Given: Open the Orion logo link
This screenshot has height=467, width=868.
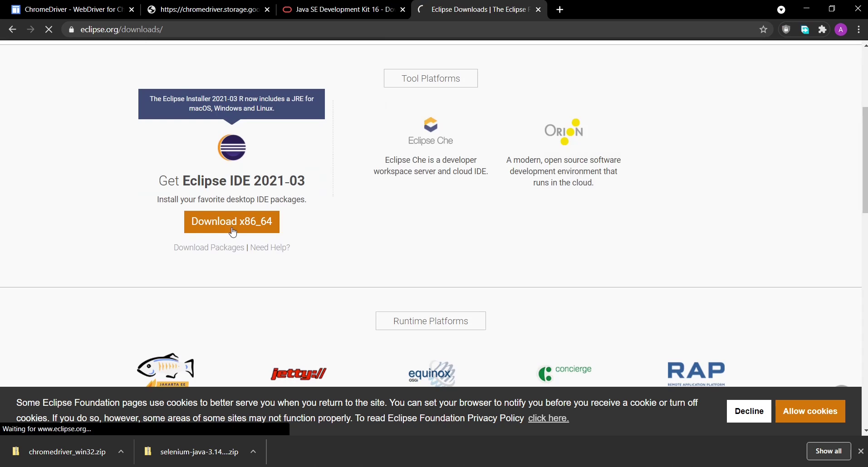Looking at the screenshot, I should pos(564,131).
